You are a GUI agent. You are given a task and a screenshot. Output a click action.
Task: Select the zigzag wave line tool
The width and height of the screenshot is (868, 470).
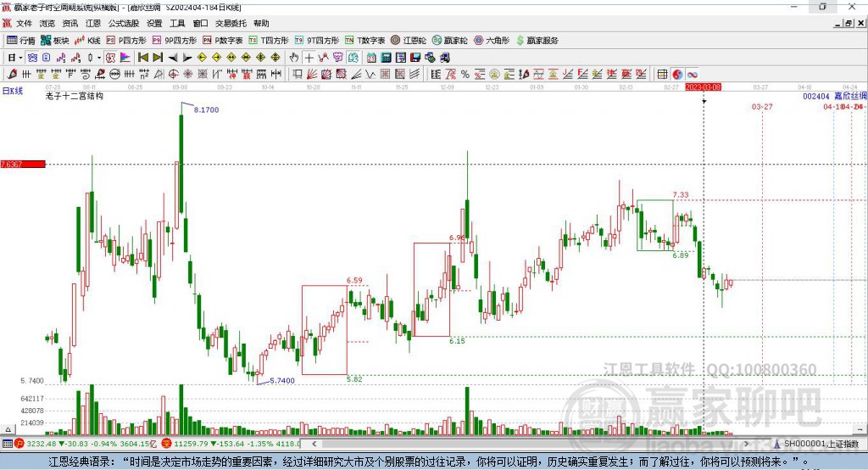[370, 75]
